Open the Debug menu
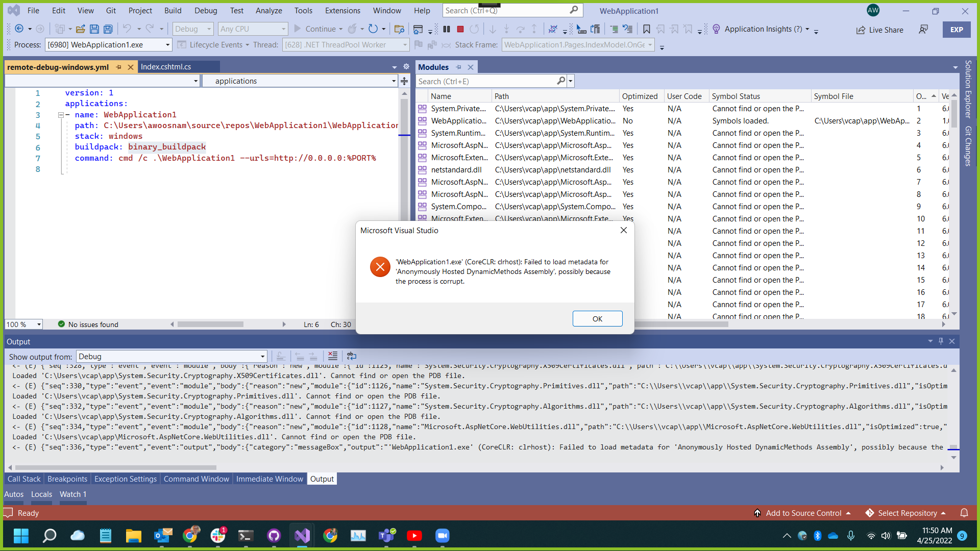This screenshot has height=551, width=980. [205, 10]
